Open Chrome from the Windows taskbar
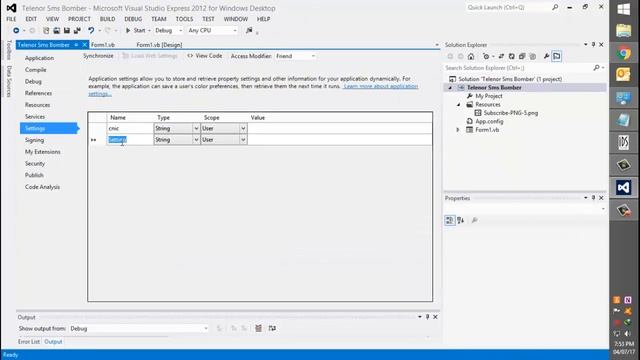The width and height of the screenshot is (640, 360). tap(624, 53)
